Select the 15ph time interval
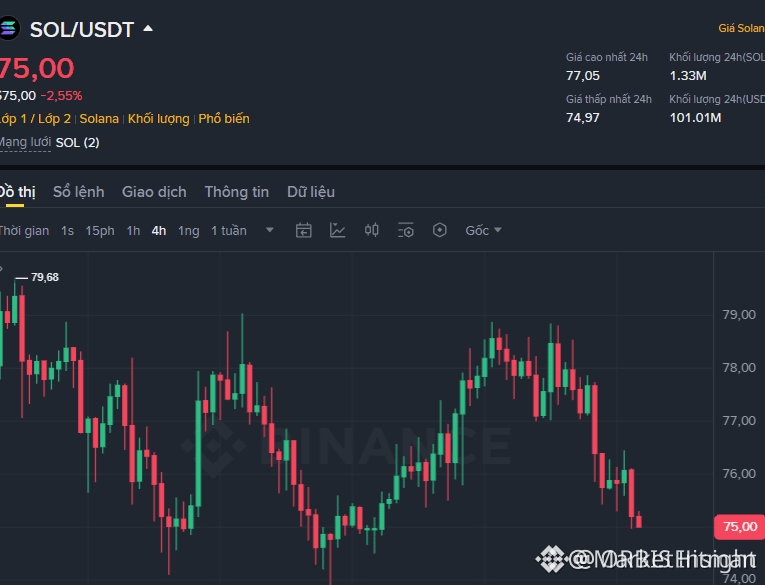 click(100, 230)
